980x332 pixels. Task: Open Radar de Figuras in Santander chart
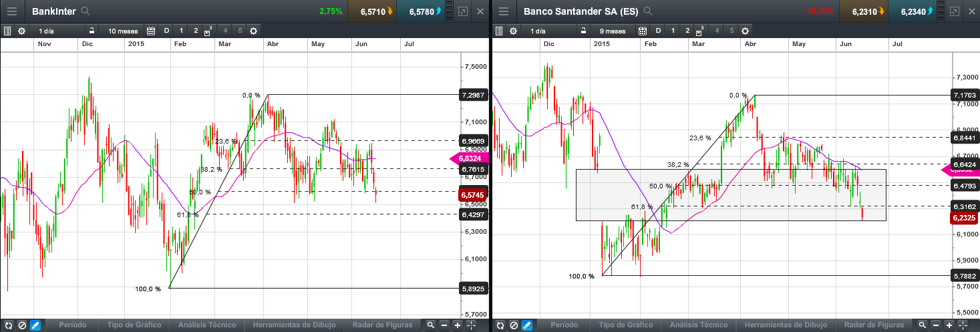874,325
